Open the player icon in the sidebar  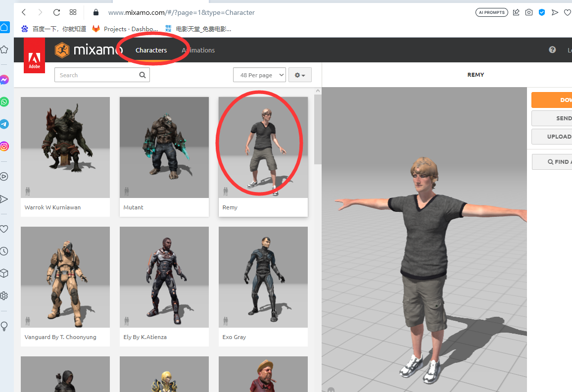pos(4,177)
